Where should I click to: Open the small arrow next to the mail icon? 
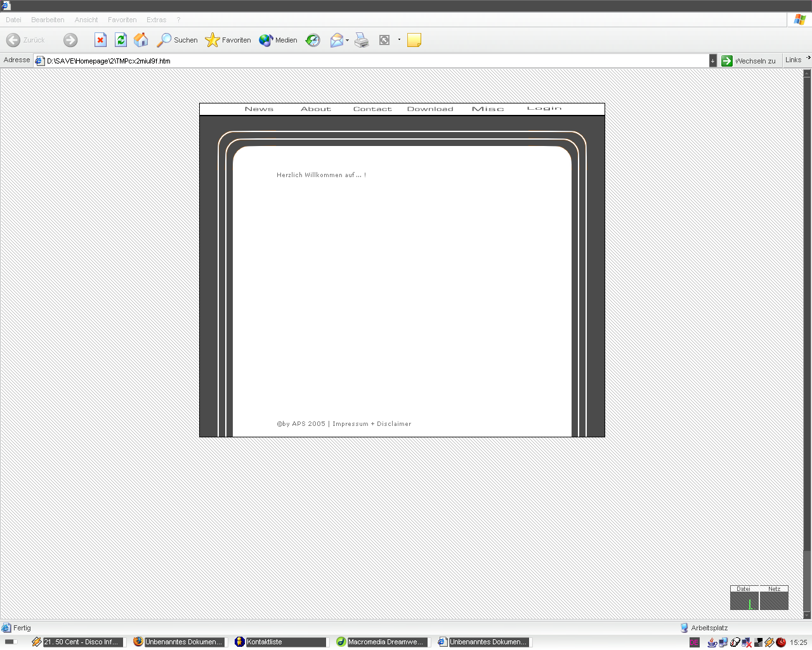tap(347, 40)
